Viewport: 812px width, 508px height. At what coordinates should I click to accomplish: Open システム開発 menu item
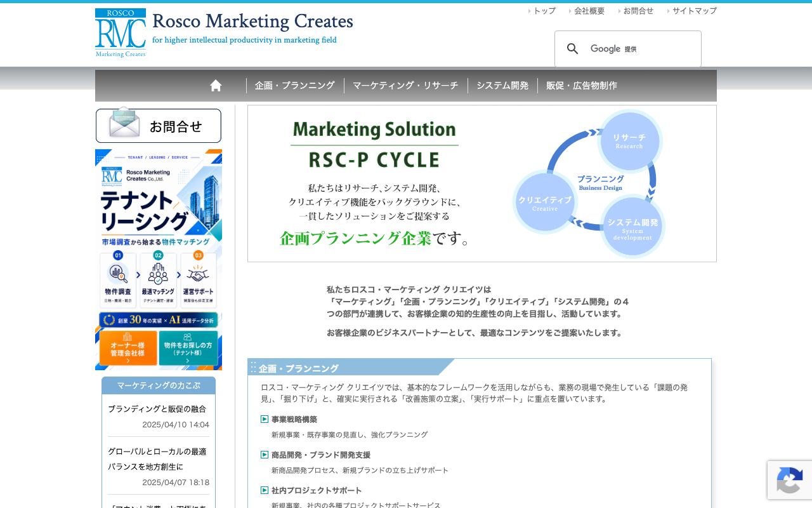502,86
